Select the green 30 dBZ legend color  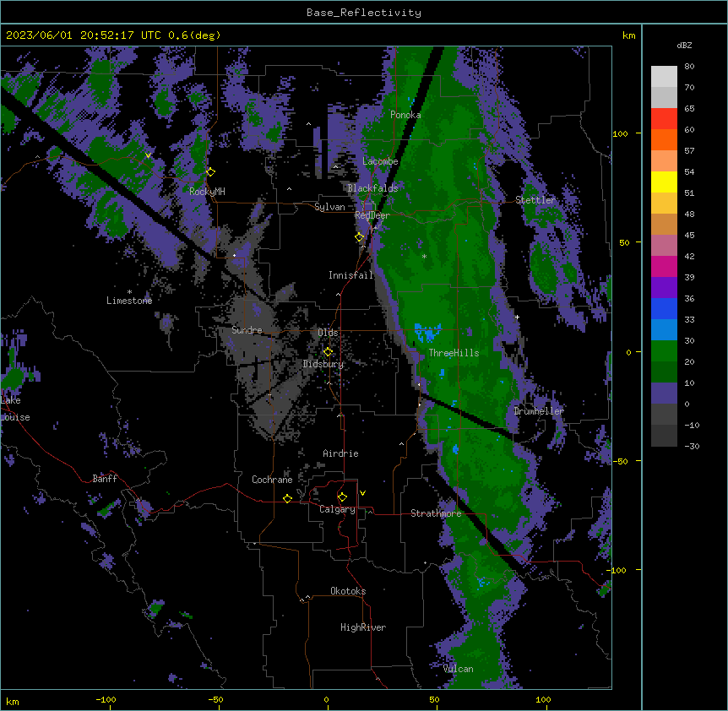(664, 351)
